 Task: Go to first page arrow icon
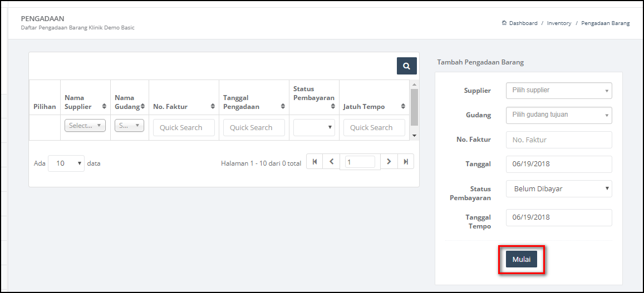point(314,162)
